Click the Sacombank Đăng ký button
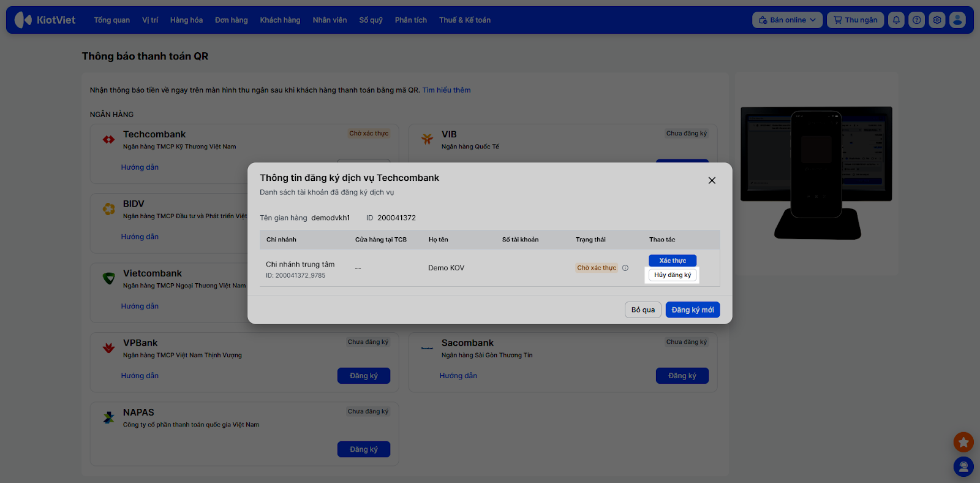 tap(682, 376)
